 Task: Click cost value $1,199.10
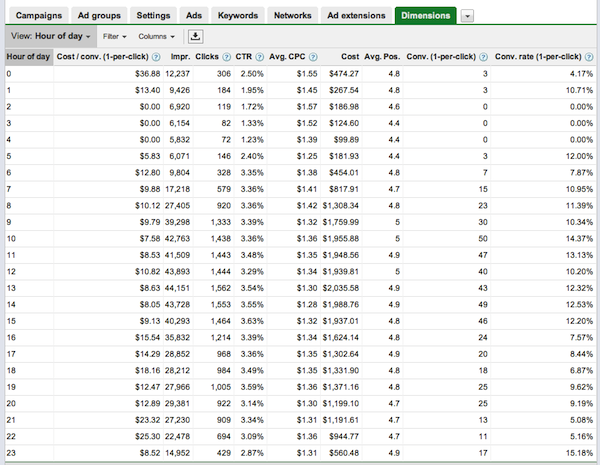341,403
